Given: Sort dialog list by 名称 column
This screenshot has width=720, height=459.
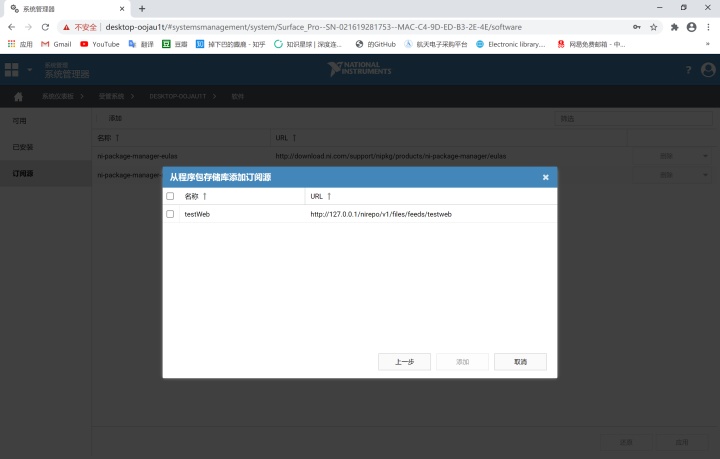Looking at the screenshot, I should pos(196,196).
